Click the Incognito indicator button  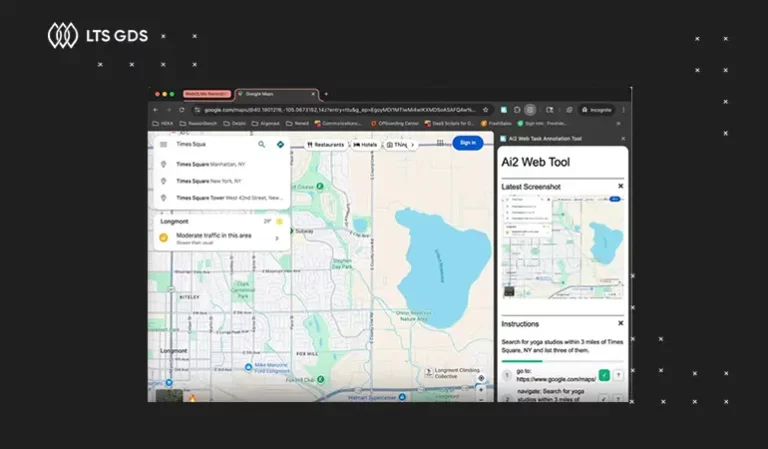(x=596, y=110)
